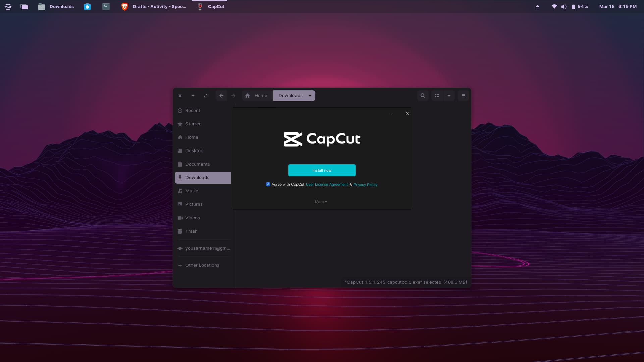The height and width of the screenshot is (362, 644).
Task: Open the Wi-Fi network indicator
Action: 554,7
